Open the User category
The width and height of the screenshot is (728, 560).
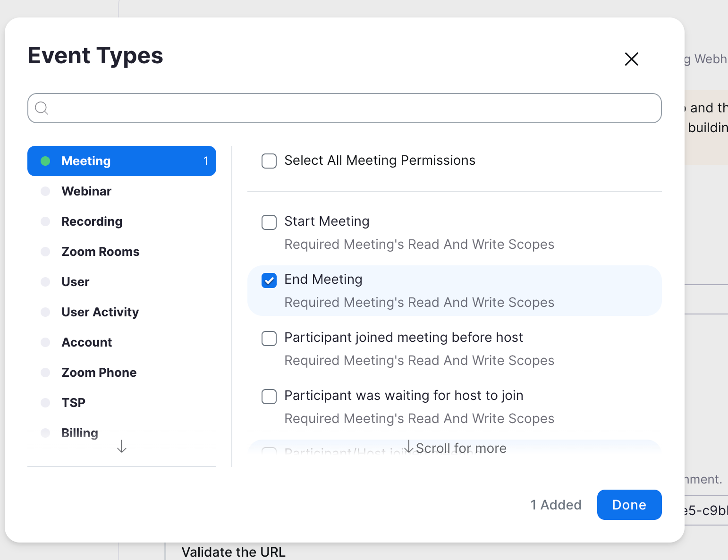click(x=122, y=282)
